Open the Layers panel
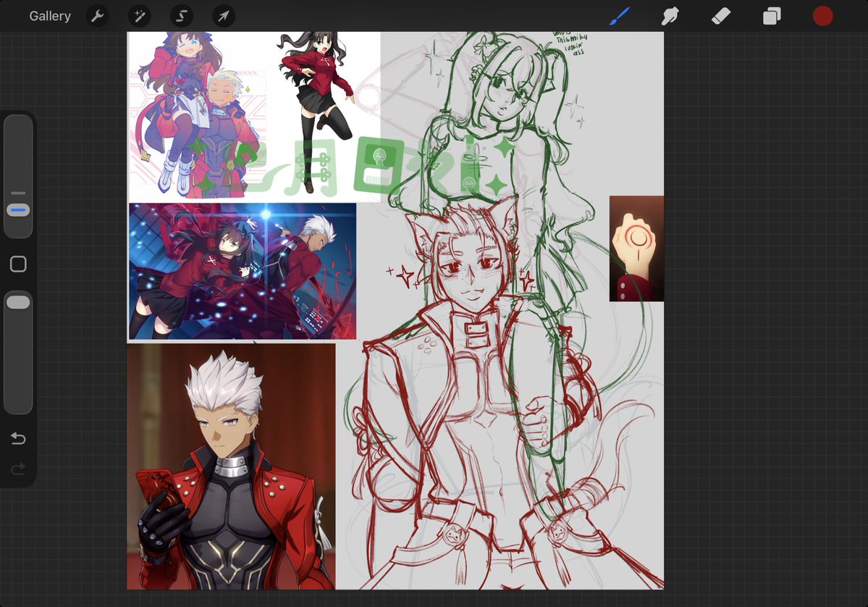 click(x=772, y=16)
